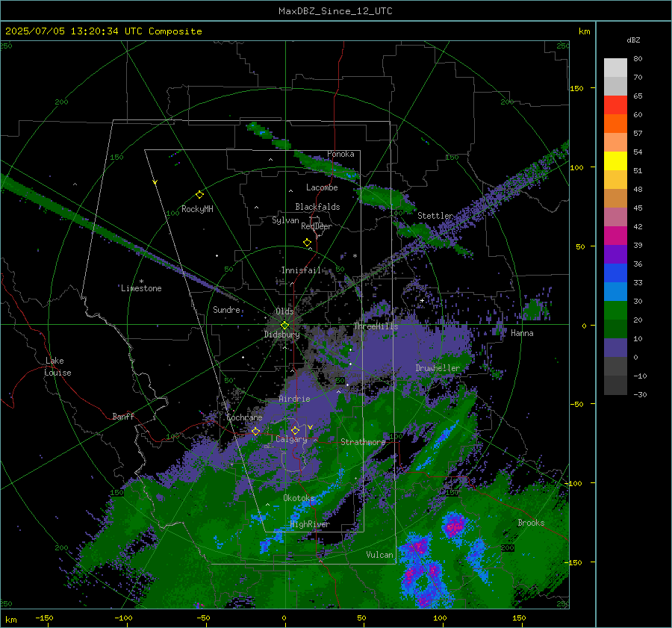Click the yellow diamond marker beside RockyMH
This screenshot has width=672, height=628.
tap(199, 195)
